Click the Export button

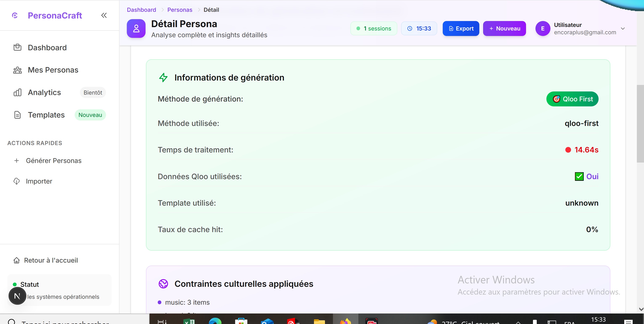coord(461,29)
